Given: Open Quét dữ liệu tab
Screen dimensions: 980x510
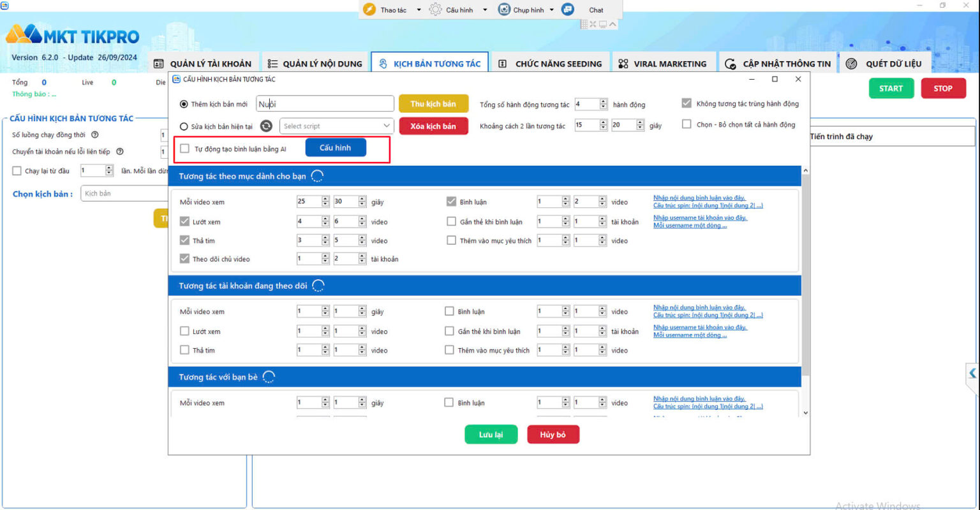Looking at the screenshot, I should [x=884, y=64].
